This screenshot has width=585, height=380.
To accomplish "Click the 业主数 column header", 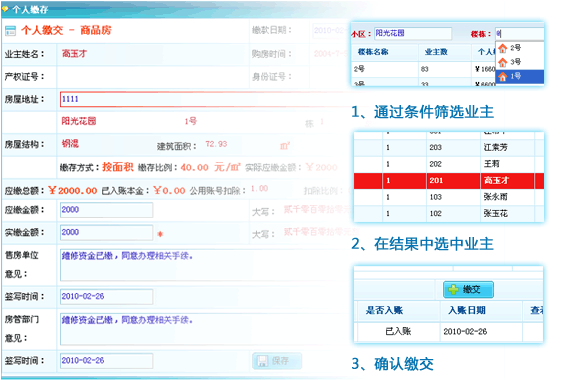I will [436, 52].
